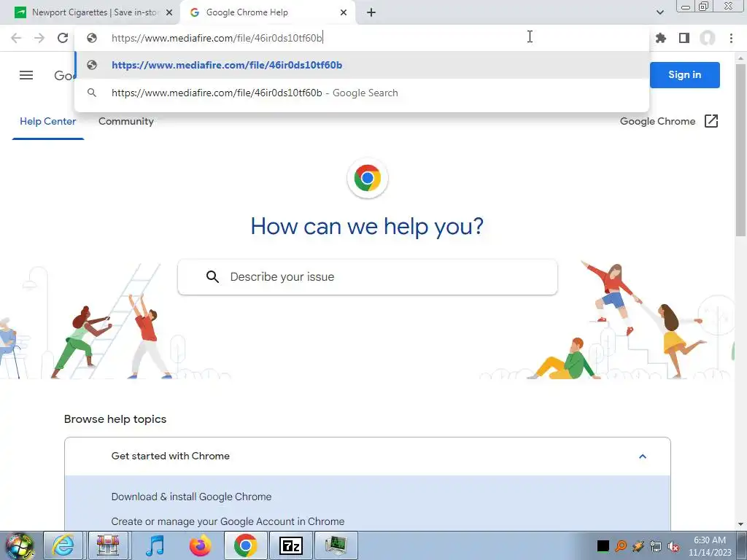The height and width of the screenshot is (560, 747).
Task: Open the Windows Start menu orb
Action: 19,546
